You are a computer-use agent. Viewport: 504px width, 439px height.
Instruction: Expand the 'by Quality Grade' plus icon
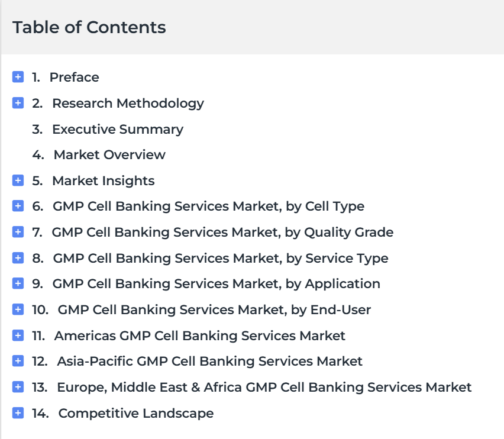pyautogui.click(x=18, y=232)
